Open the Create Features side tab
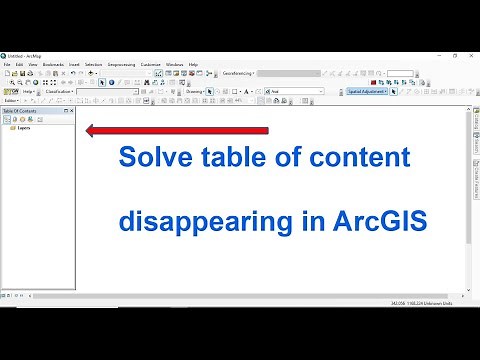480x360 pixels. tap(476, 179)
